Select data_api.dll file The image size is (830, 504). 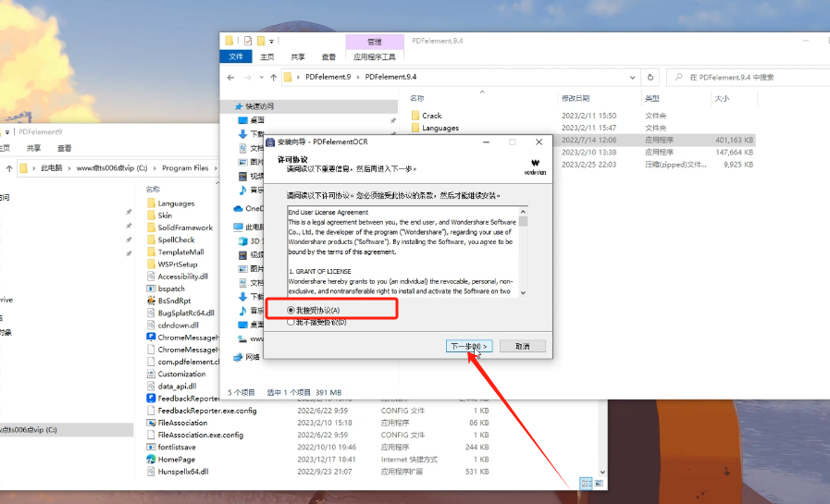click(177, 386)
